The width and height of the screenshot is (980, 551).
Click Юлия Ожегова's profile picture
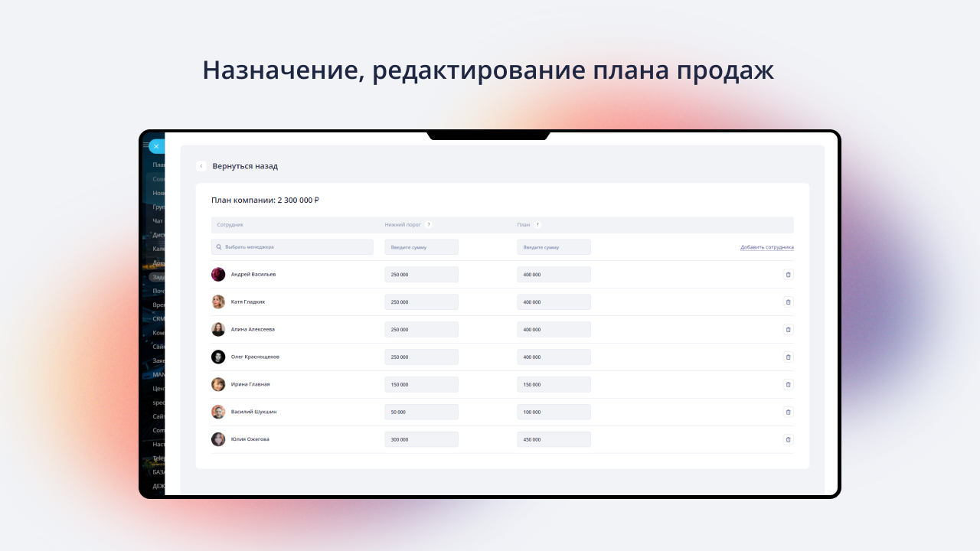tap(218, 439)
